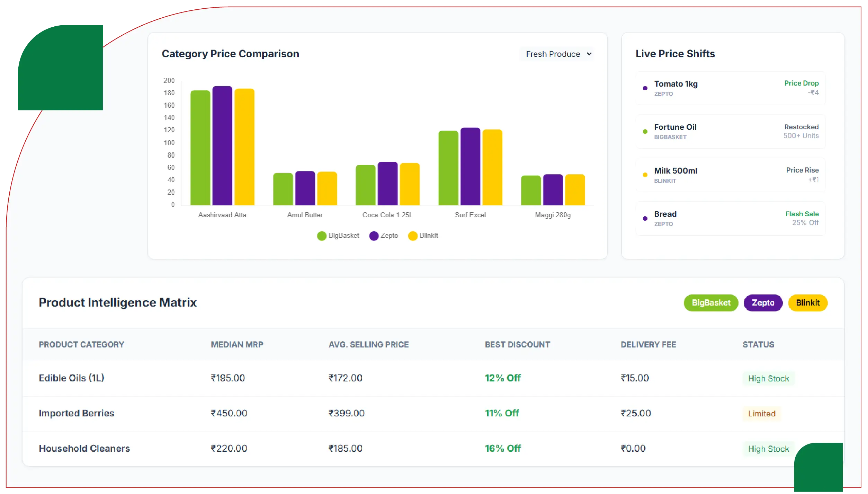Viewport: 868px width, 494px height.
Task: Click the green BigBasket bar for Surf Excel
Action: [448, 168]
